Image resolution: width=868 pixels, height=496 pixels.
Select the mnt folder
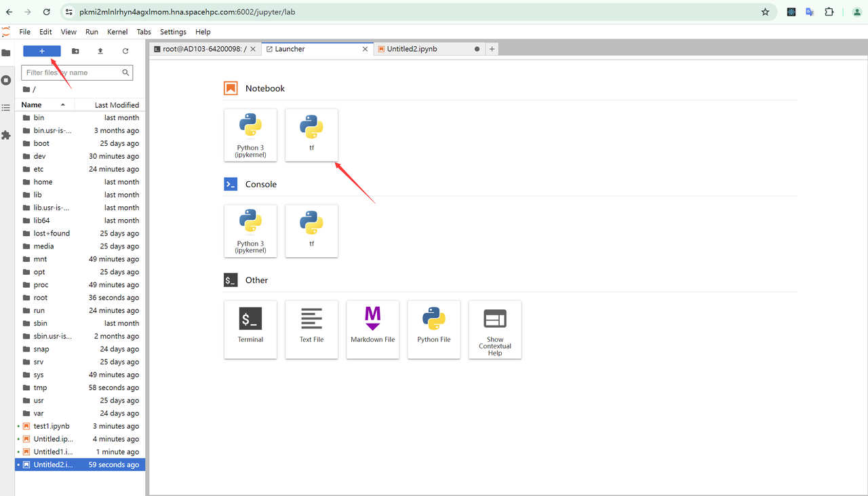pyautogui.click(x=80, y=259)
